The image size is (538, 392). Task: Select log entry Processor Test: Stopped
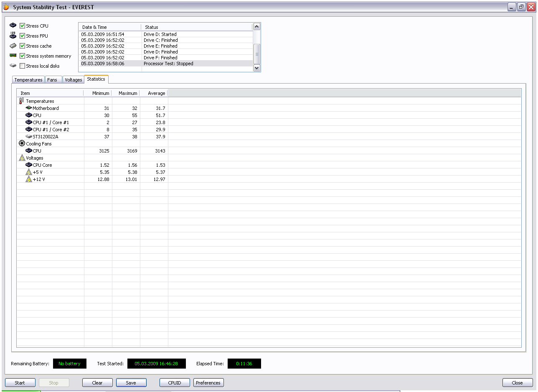(166, 64)
